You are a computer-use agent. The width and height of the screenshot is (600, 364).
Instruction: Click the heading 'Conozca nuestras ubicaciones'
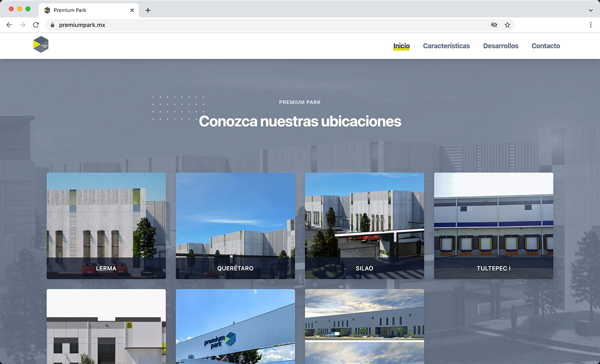(300, 121)
